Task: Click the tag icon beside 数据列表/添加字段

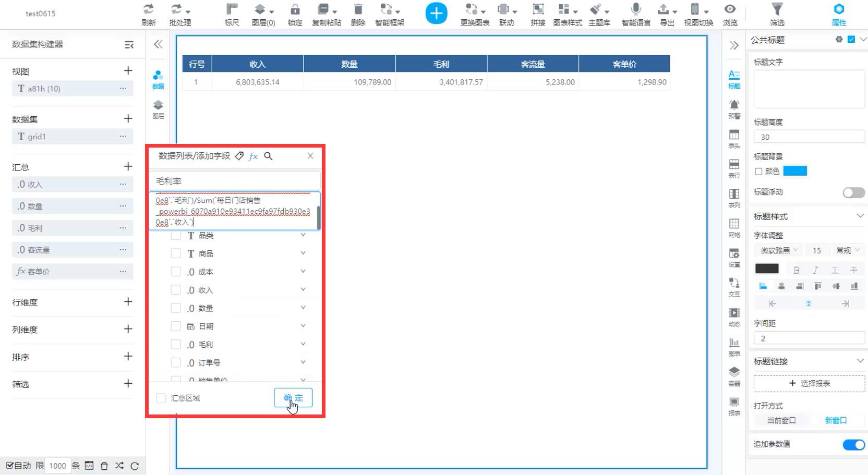Action: (239, 156)
